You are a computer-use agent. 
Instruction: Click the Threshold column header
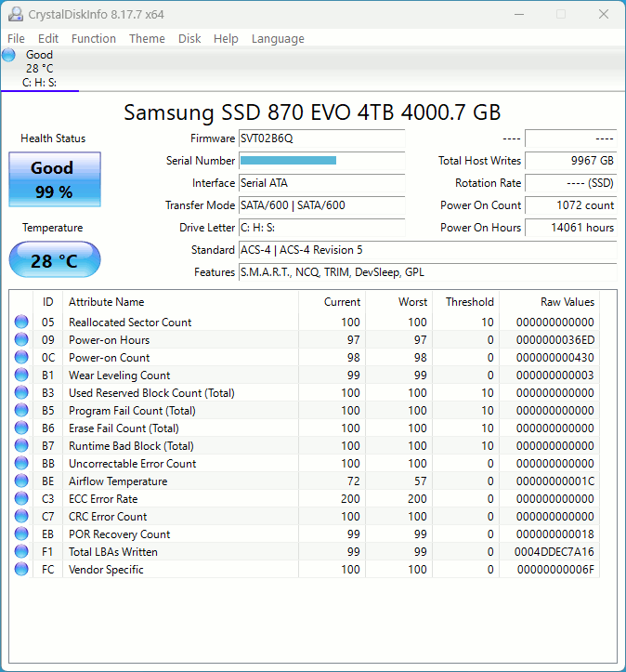(466, 302)
